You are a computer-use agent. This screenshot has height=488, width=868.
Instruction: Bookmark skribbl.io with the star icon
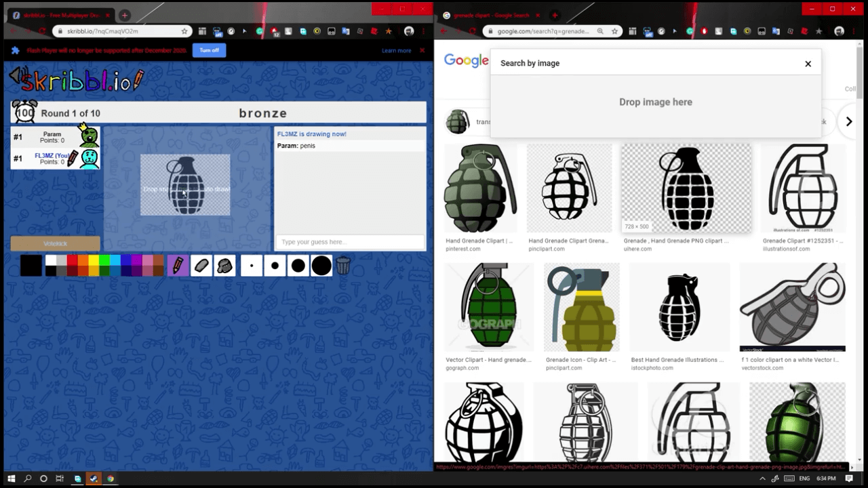coord(184,31)
